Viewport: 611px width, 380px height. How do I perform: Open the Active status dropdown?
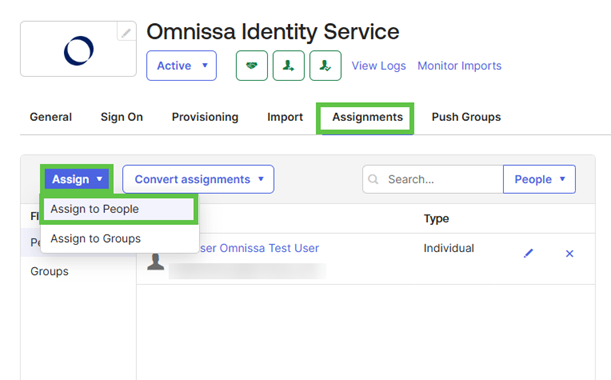click(182, 65)
